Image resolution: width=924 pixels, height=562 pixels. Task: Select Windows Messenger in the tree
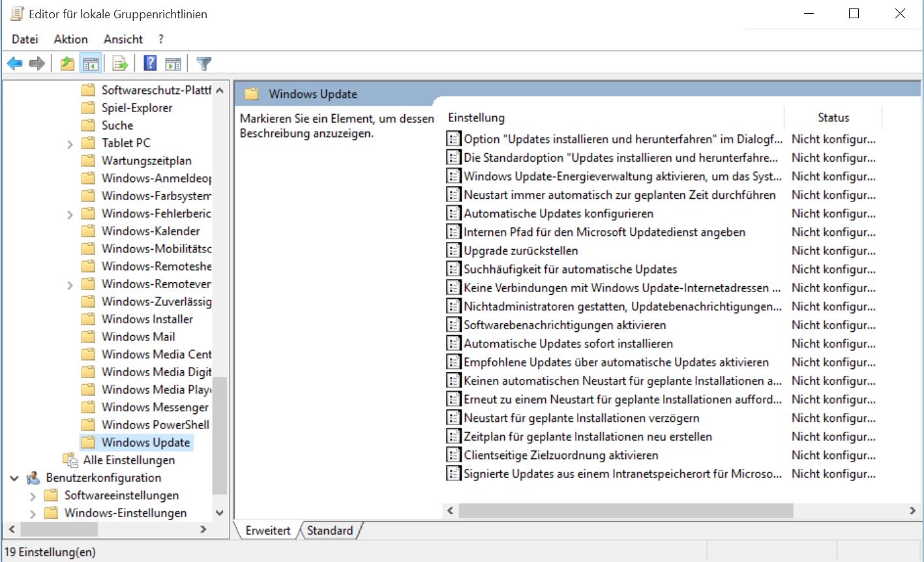click(155, 407)
